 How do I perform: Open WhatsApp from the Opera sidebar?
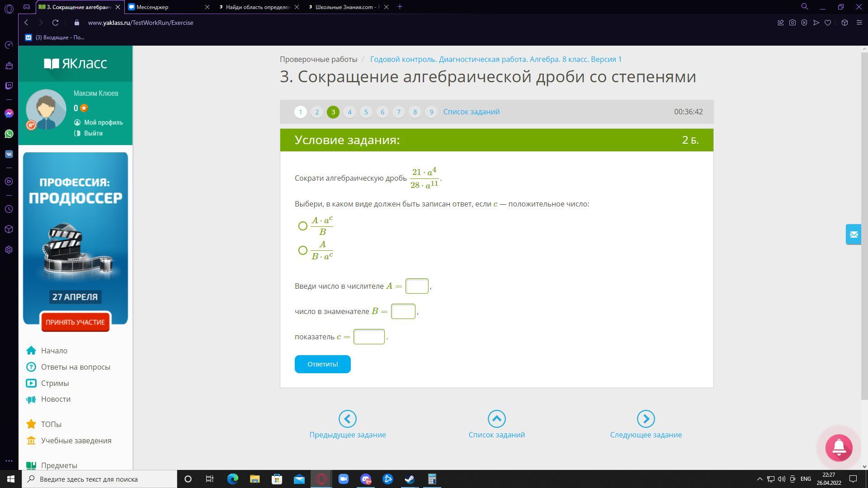coord(9,134)
